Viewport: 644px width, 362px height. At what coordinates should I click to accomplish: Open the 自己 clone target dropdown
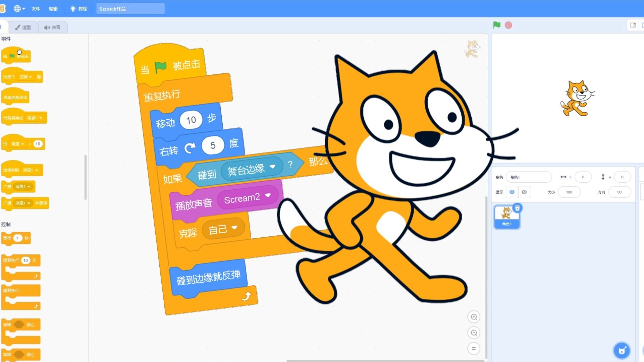point(234,227)
